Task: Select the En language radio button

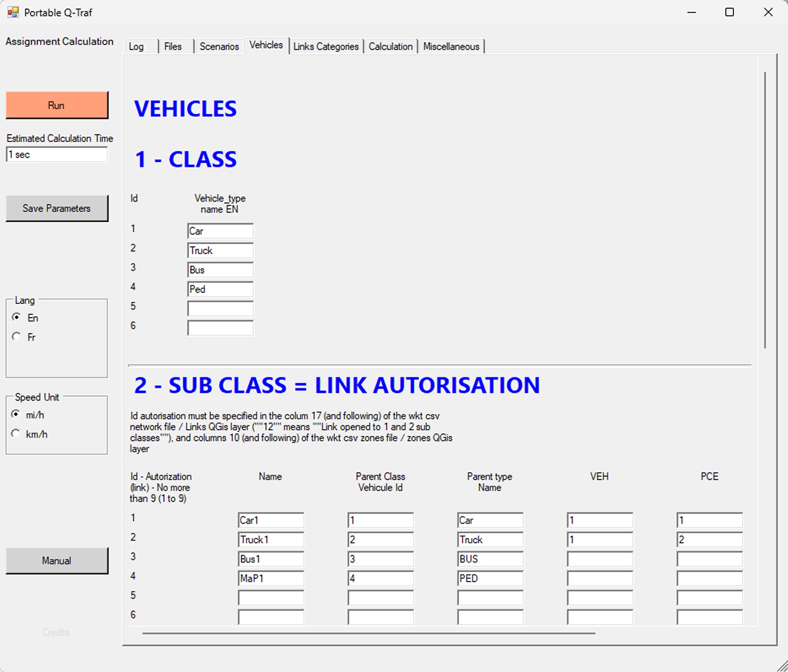Action: (16, 317)
